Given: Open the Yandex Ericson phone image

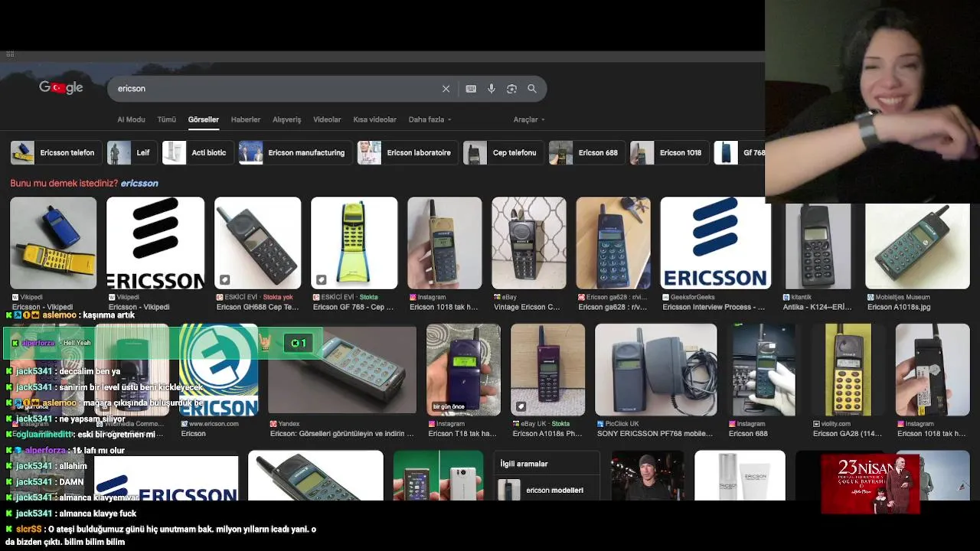Looking at the screenshot, I should 342,370.
